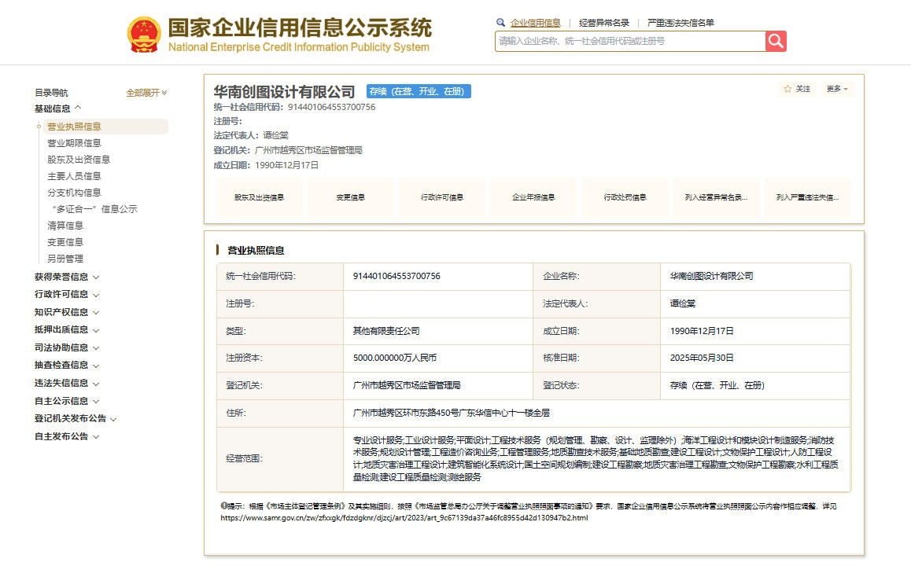
Task: Click the 关注 follow button
Action: (x=797, y=89)
